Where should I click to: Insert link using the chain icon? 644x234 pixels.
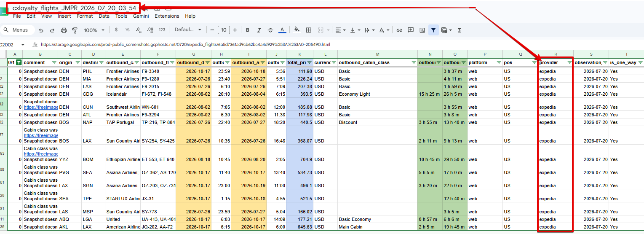pos(399,30)
